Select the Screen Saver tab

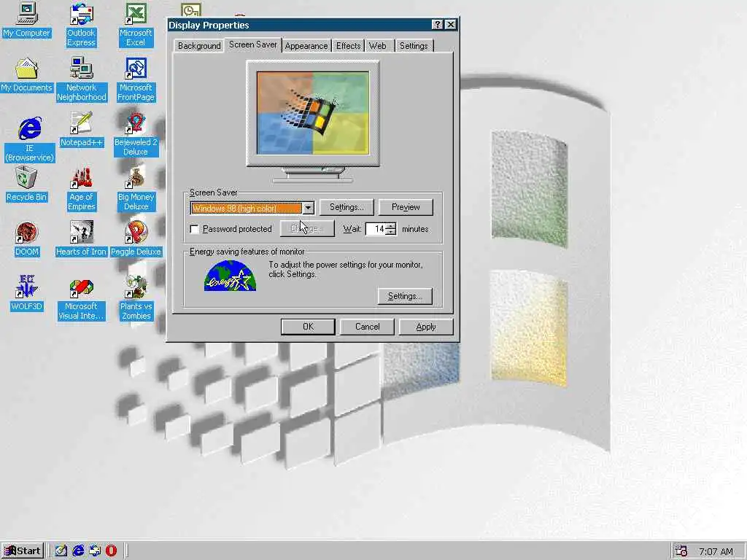(253, 44)
